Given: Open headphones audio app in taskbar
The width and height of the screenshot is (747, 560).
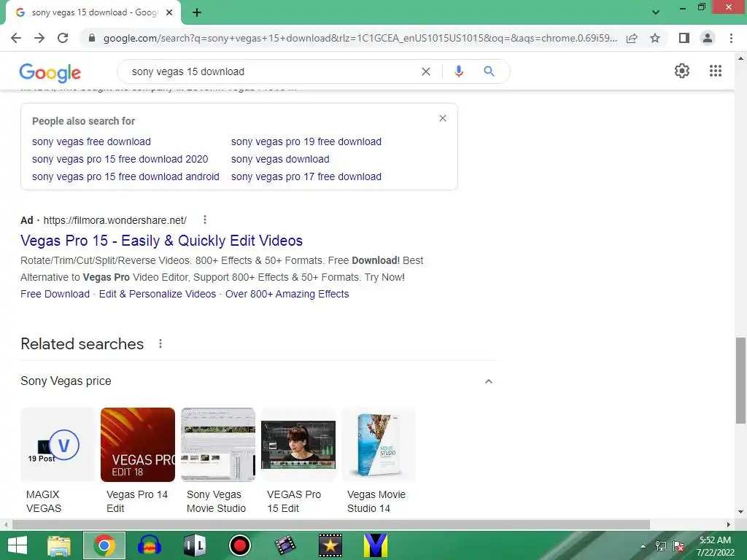Looking at the screenshot, I should pyautogui.click(x=149, y=545).
